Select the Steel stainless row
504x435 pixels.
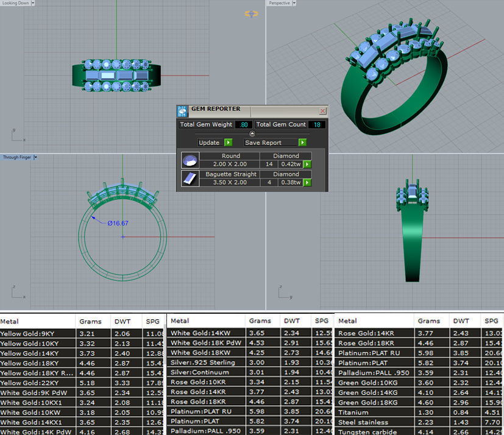click(x=419, y=422)
